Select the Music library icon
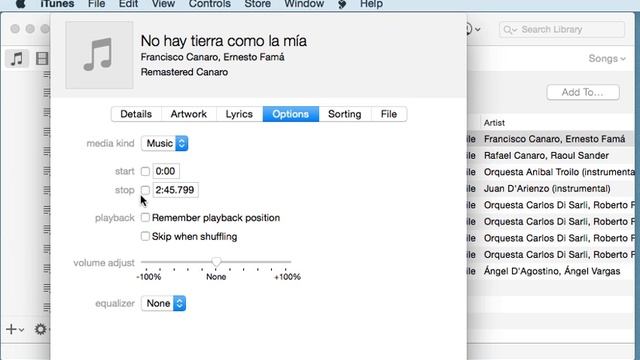This screenshot has width=640, height=360. (x=17, y=58)
